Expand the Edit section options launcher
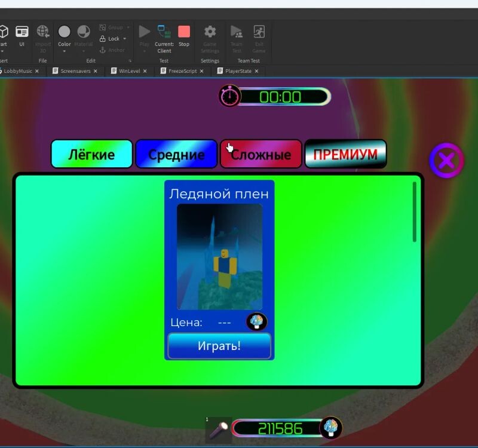 point(130,61)
